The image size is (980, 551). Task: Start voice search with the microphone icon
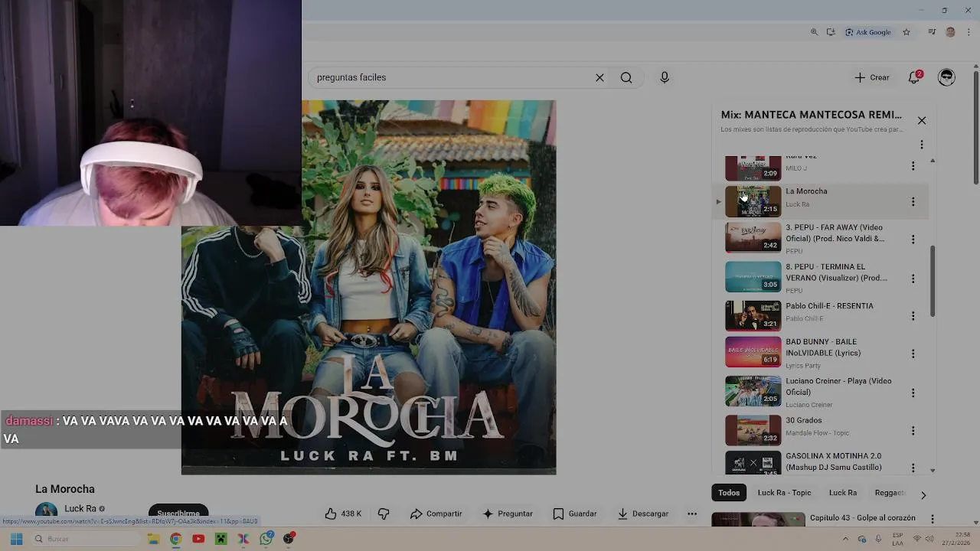[665, 77]
